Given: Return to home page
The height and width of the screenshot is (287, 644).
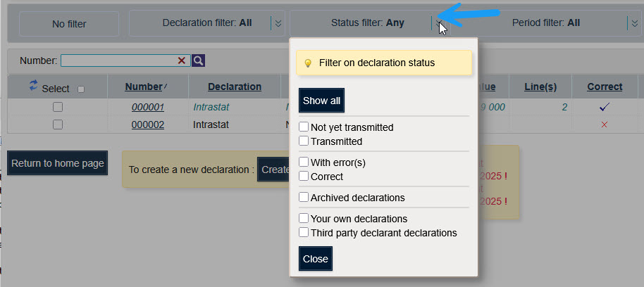Looking at the screenshot, I should [58, 164].
